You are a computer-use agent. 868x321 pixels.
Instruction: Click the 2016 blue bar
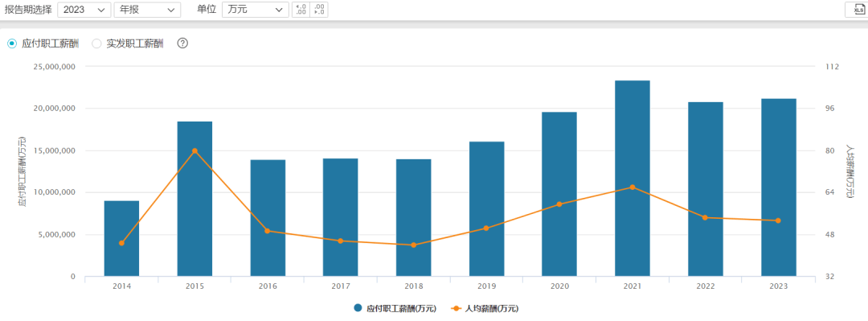click(x=268, y=218)
